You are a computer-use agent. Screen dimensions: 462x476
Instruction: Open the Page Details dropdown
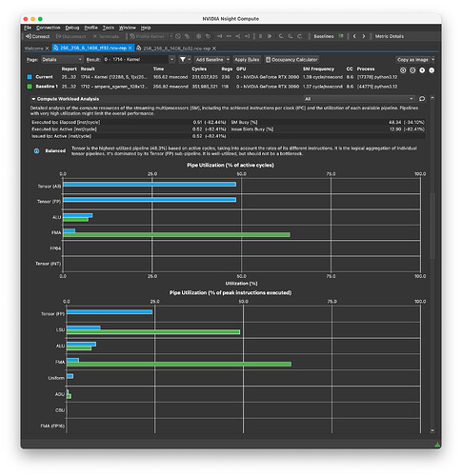tap(62, 60)
